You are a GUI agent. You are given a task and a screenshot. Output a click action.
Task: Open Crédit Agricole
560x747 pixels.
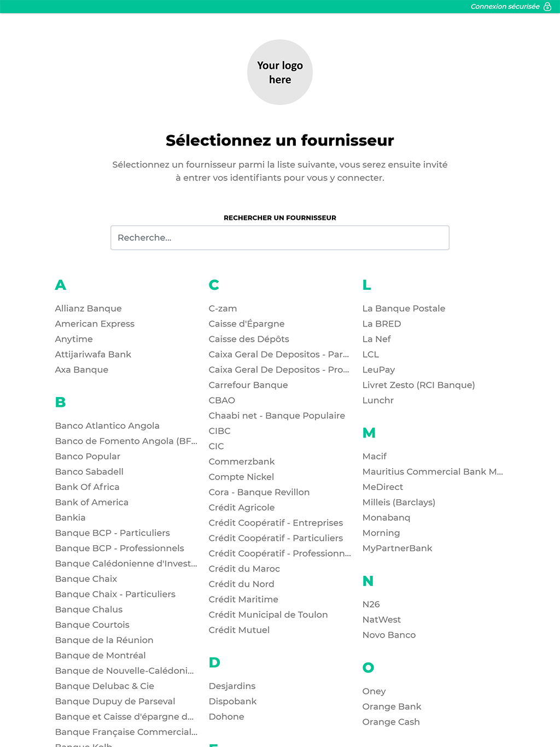click(x=241, y=507)
